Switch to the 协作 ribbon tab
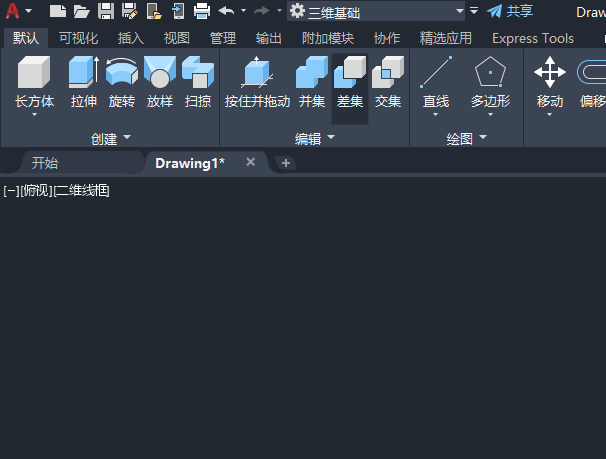 pyautogui.click(x=387, y=38)
